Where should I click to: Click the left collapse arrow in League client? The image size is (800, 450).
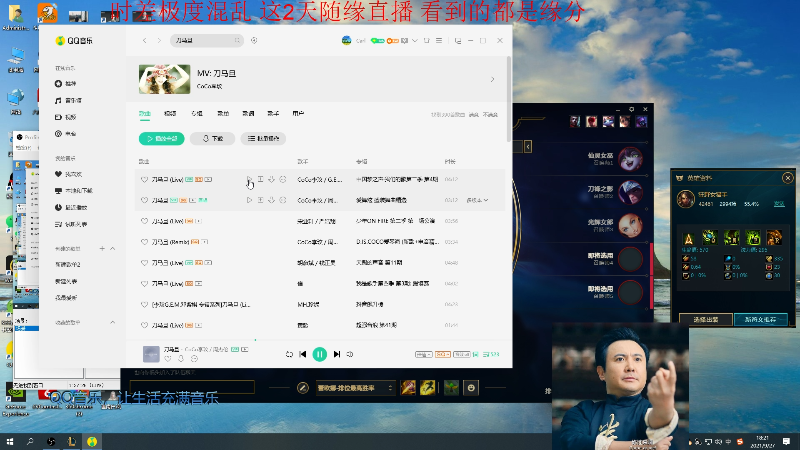click(528, 147)
